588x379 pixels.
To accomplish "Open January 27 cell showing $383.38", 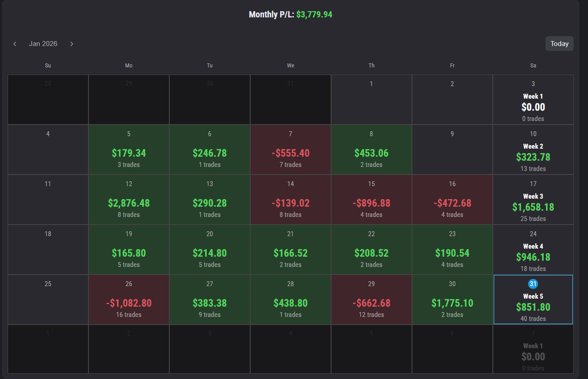I will click(210, 300).
